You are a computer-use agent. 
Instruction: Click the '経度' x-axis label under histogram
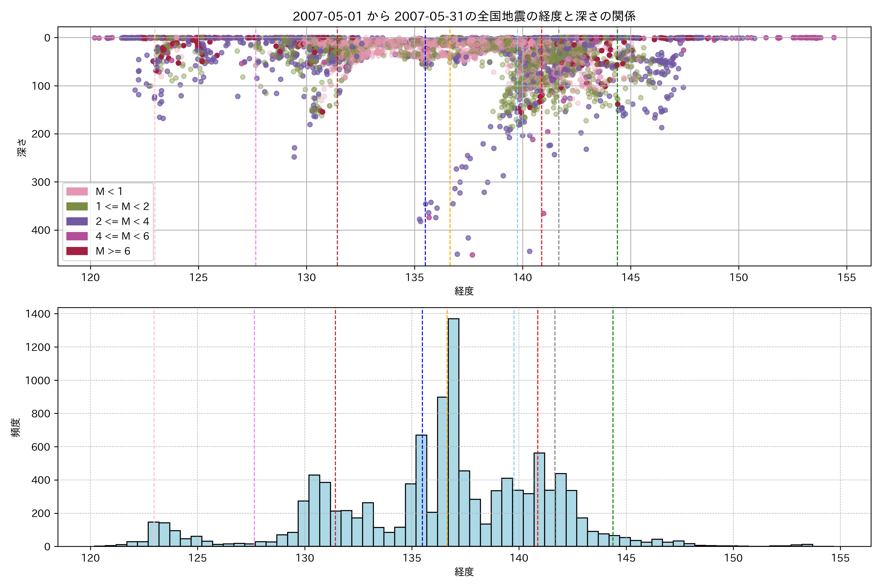coord(464,572)
